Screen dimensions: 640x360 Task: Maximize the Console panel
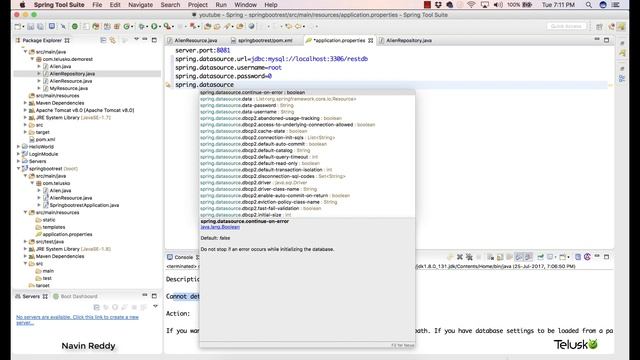(x=607, y=257)
